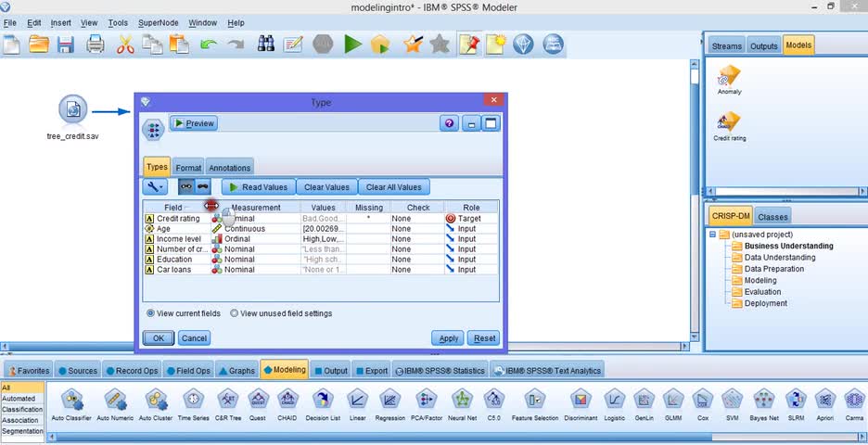Save the stream with the floppy disk icon
Viewport: 868px width, 445px height.
tap(66, 44)
